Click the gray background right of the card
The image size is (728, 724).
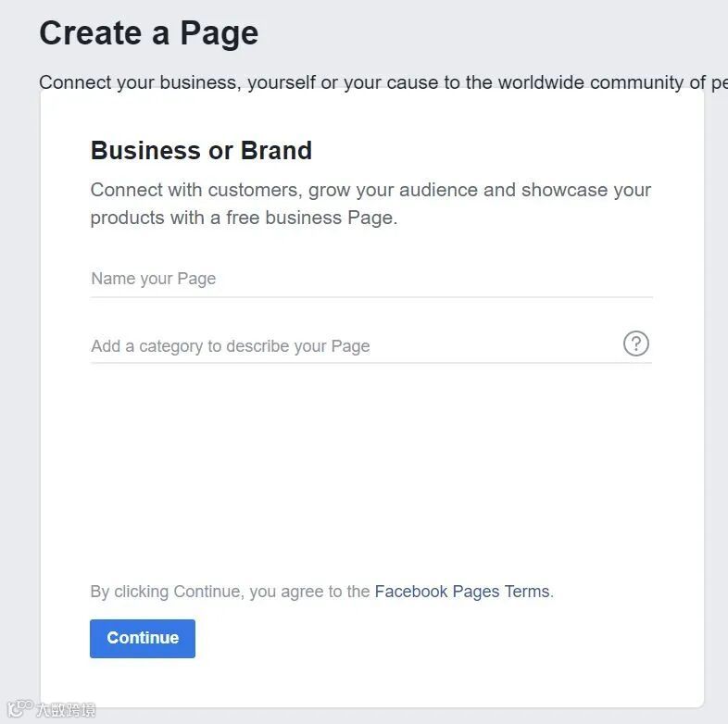pos(716,370)
